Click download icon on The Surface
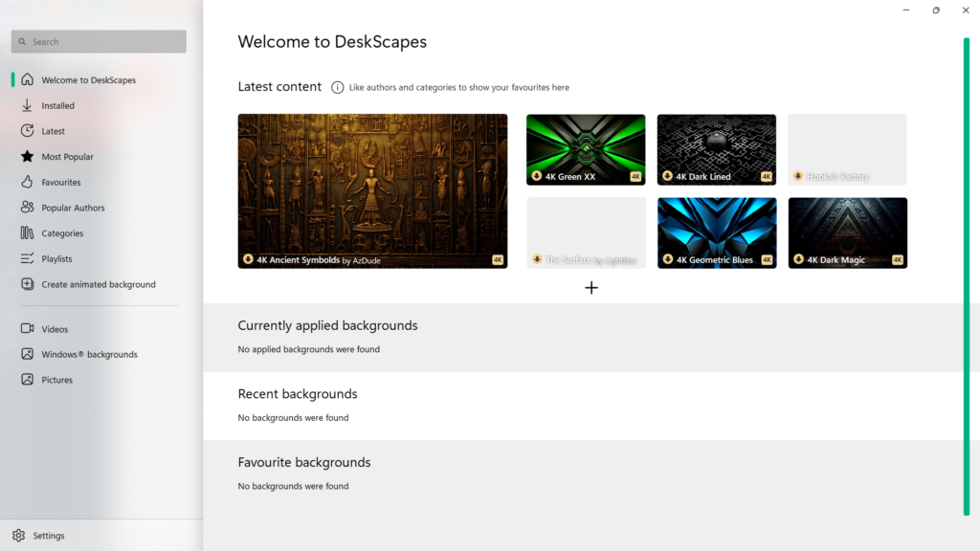This screenshot has height=551, width=980. click(x=537, y=259)
